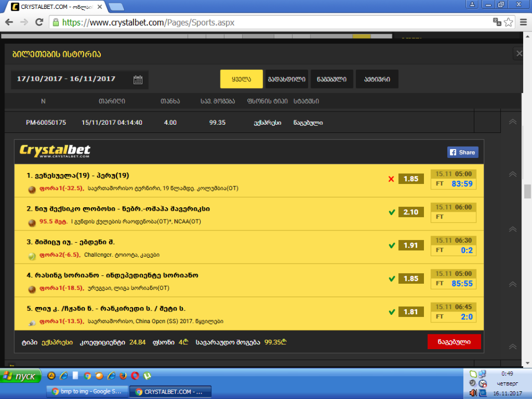Share the ticket on Facebook
This screenshot has height=399, width=532.
[x=462, y=152]
